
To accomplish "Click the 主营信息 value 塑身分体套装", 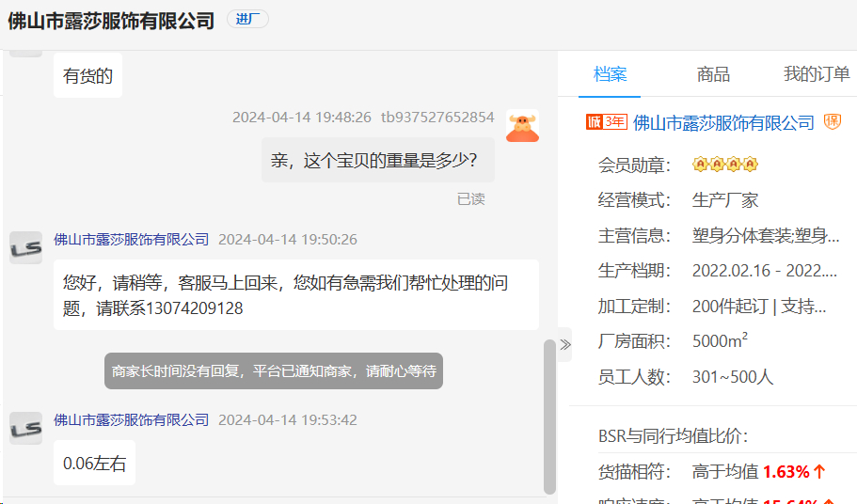I will [766, 235].
